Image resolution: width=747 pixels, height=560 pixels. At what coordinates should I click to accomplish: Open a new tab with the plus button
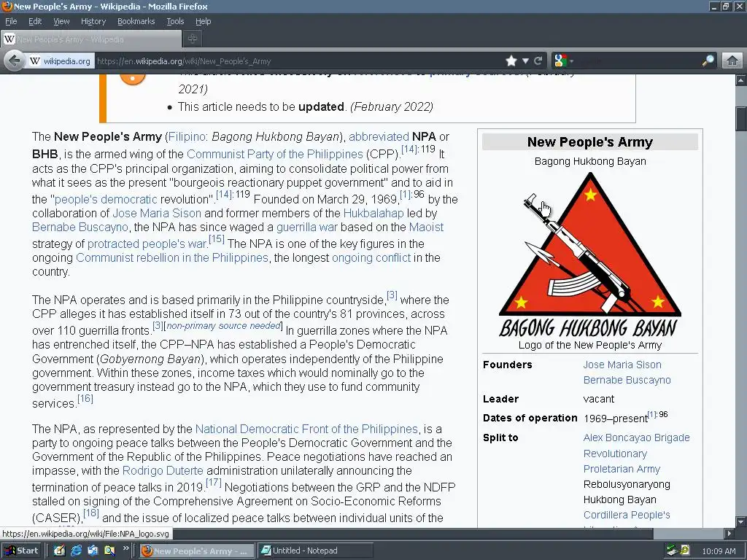193,39
